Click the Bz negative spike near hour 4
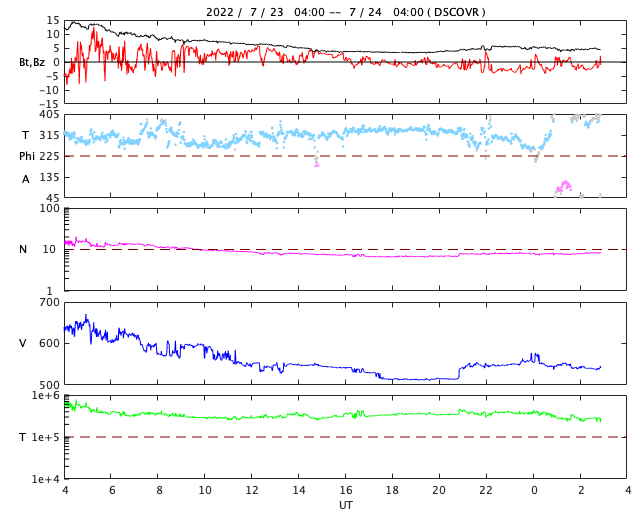640x512 pixels. point(67,78)
